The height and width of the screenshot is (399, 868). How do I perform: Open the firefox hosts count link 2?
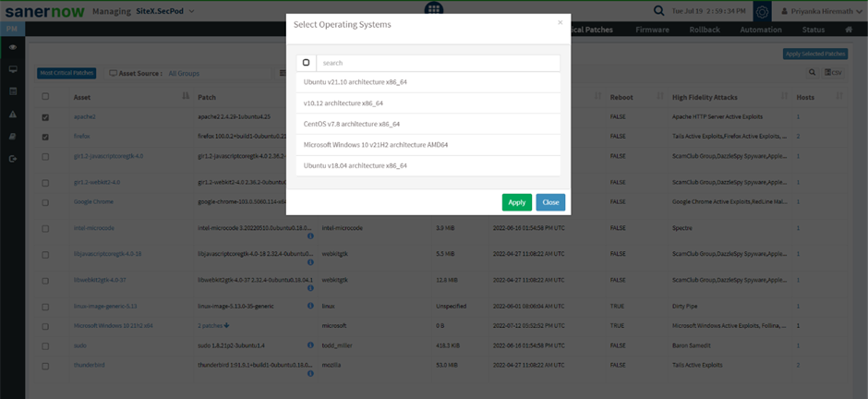point(798,136)
